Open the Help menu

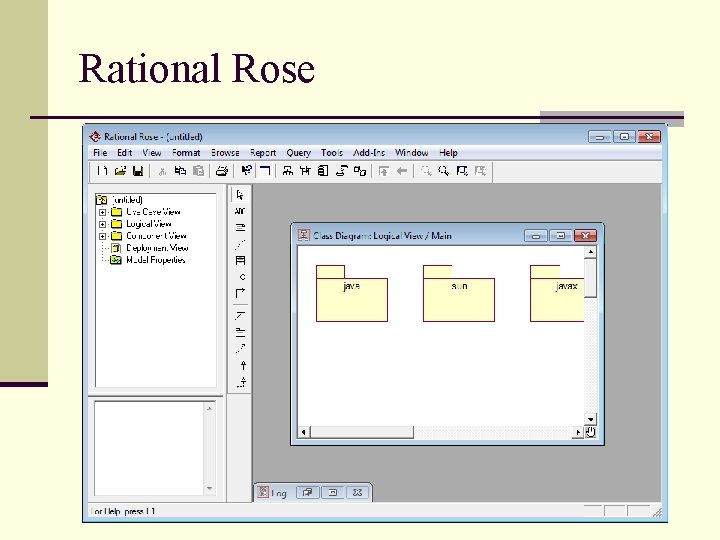pos(448,152)
